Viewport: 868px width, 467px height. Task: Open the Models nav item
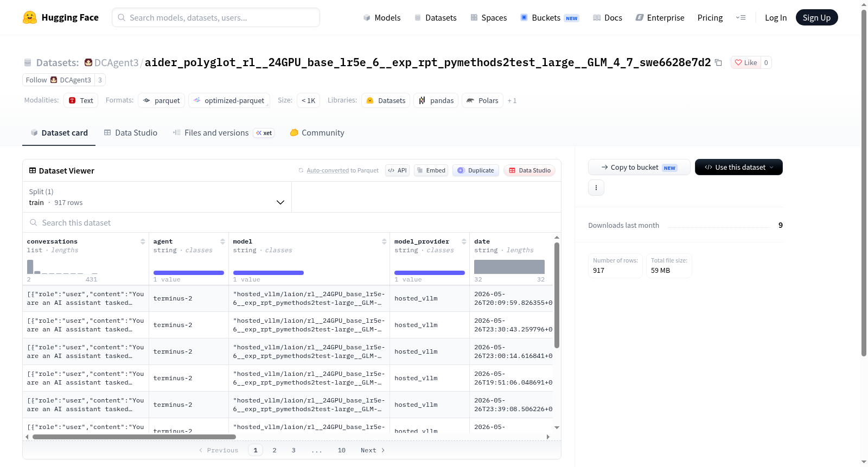pyautogui.click(x=382, y=18)
